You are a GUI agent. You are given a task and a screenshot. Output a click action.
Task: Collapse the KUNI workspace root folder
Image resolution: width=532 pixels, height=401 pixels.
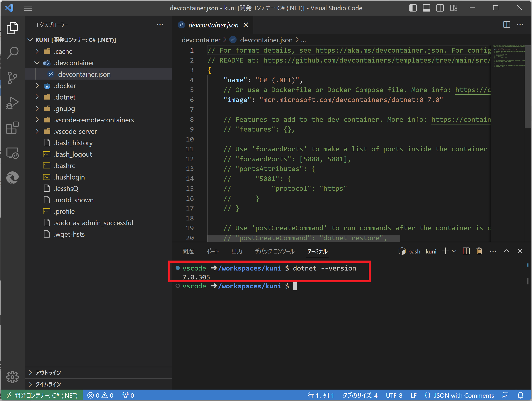coord(30,40)
